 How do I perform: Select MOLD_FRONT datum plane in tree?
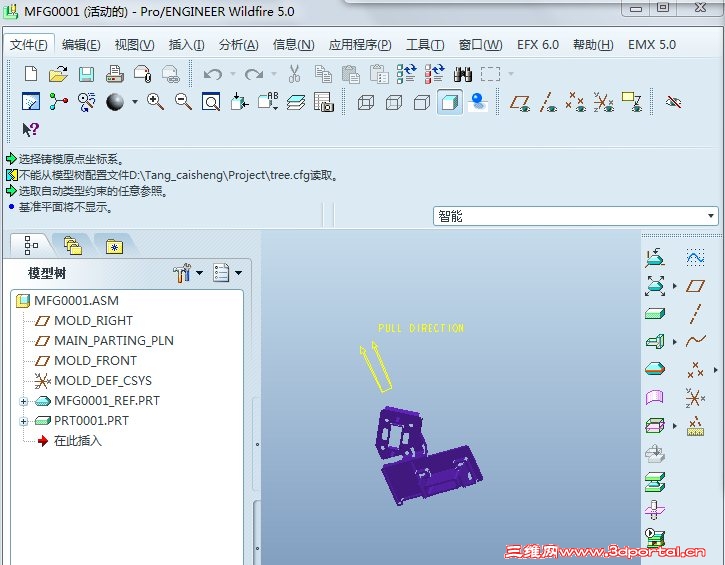coord(86,361)
